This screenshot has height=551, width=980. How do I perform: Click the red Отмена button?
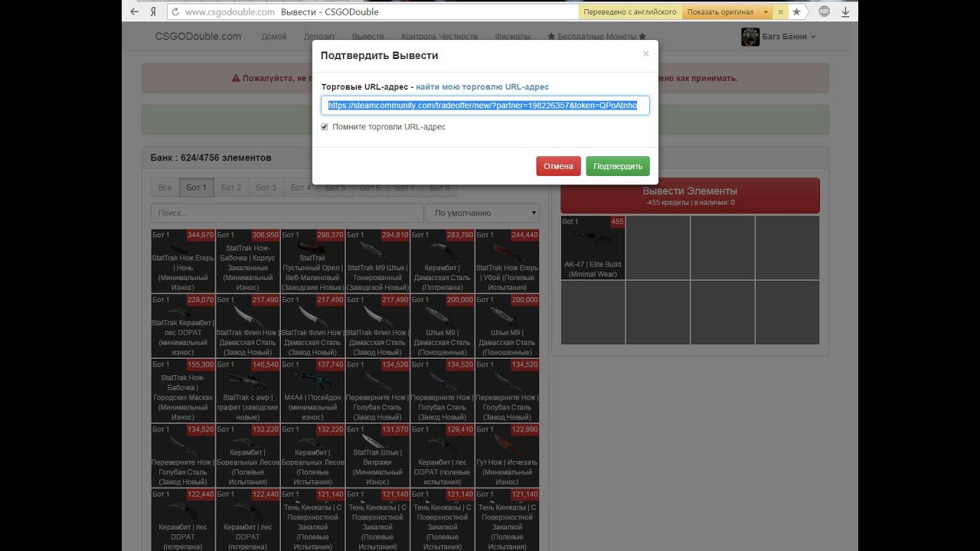pyautogui.click(x=558, y=166)
